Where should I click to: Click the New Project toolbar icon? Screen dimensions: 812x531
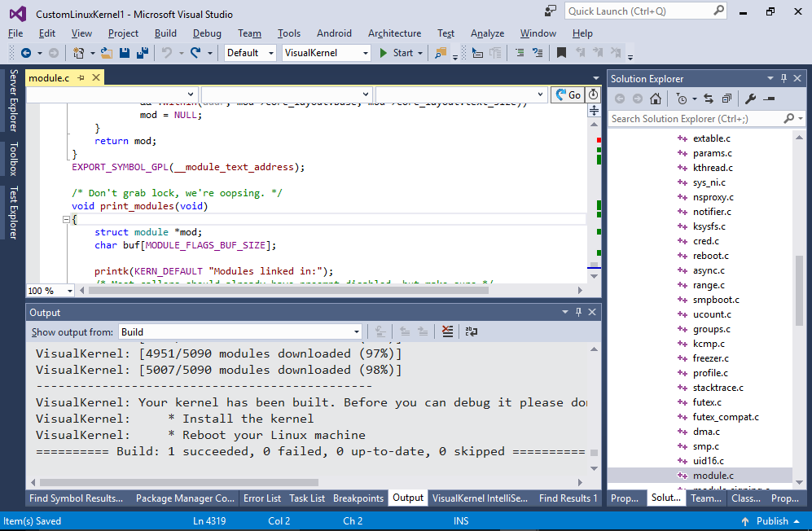click(78, 53)
